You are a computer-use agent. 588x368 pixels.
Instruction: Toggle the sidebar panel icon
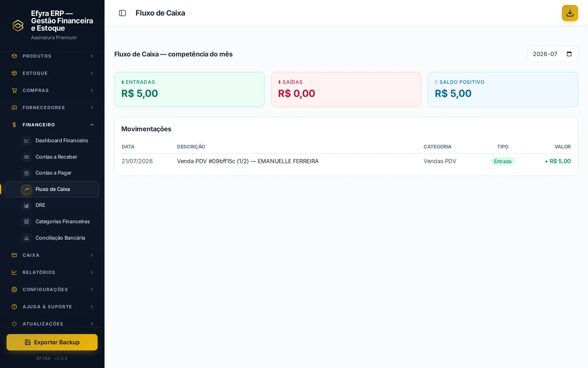click(122, 13)
